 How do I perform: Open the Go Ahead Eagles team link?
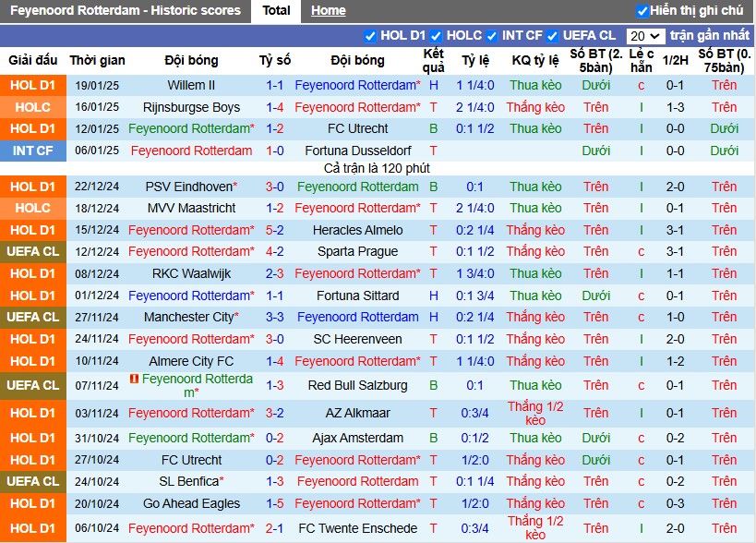coord(191,503)
